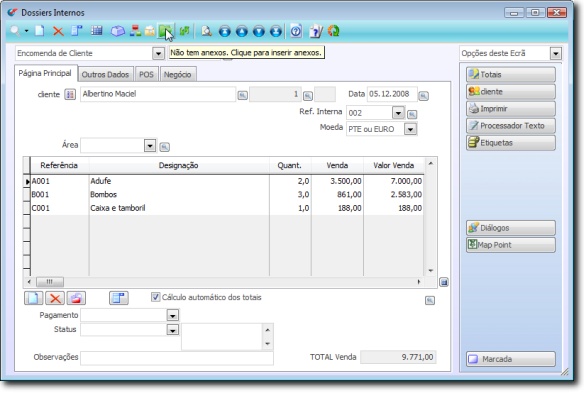Open the Opções deste Ecrã dropdown
Image resolution: width=584 pixels, height=393 pixels.
coord(556,54)
